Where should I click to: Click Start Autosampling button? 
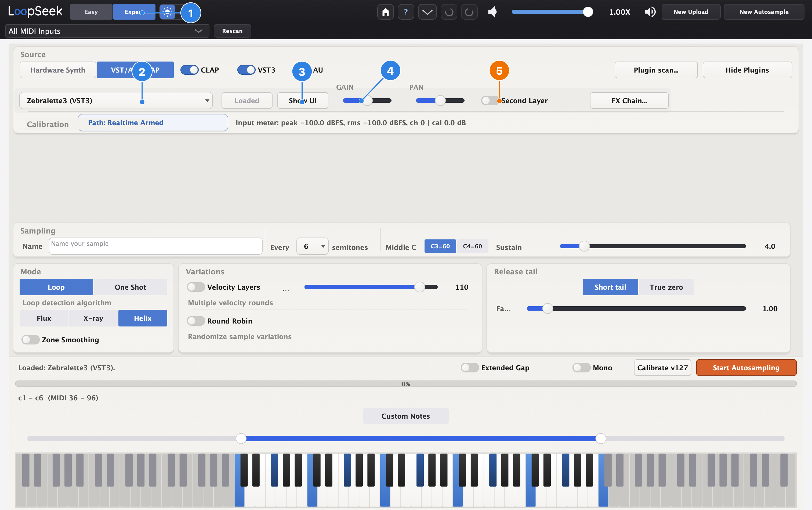746,368
